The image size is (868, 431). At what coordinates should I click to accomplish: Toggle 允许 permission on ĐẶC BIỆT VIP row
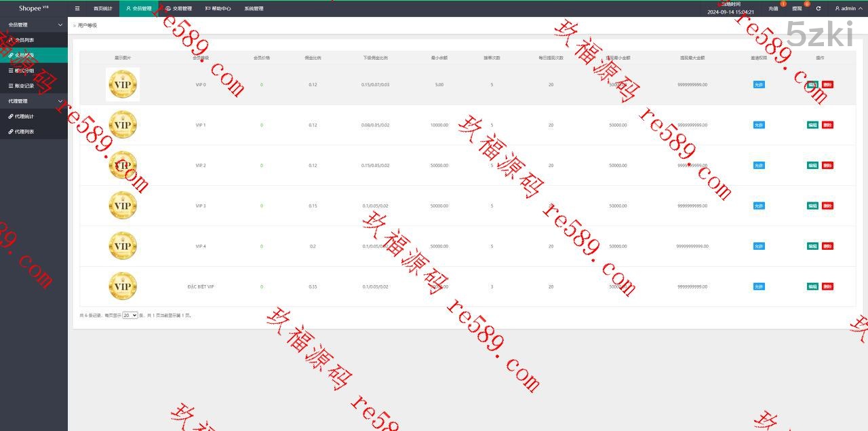pyautogui.click(x=759, y=286)
